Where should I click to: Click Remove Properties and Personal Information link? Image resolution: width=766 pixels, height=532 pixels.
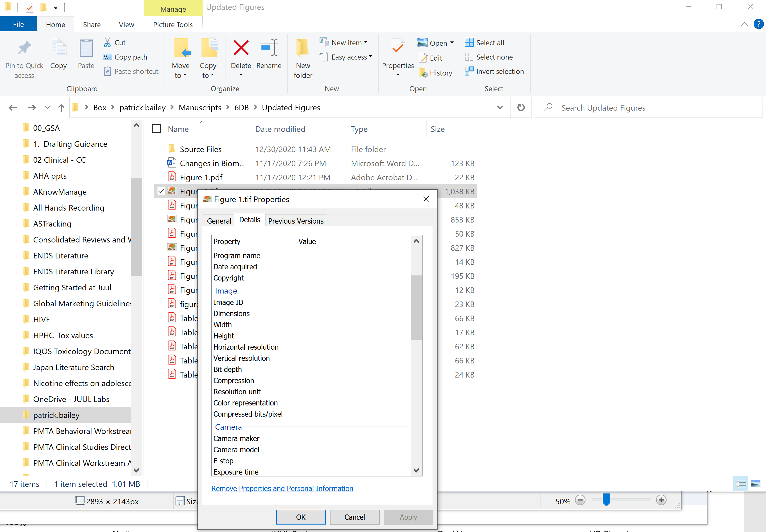point(282,488)
